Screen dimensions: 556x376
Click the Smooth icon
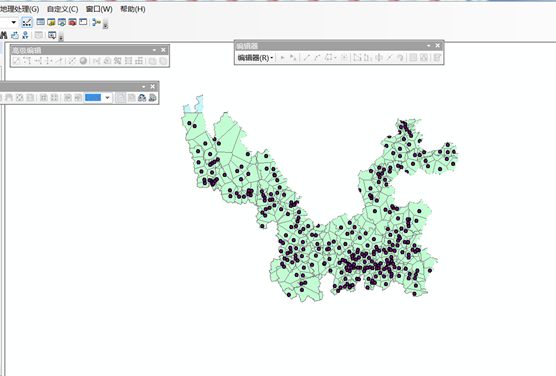pyautogui.click(x=163, y=61)
